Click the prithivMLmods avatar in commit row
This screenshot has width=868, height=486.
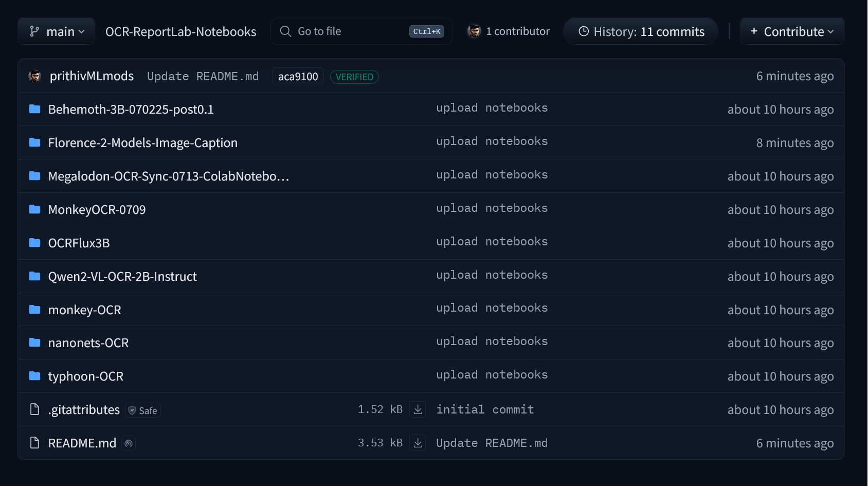[x=35, y=76]
